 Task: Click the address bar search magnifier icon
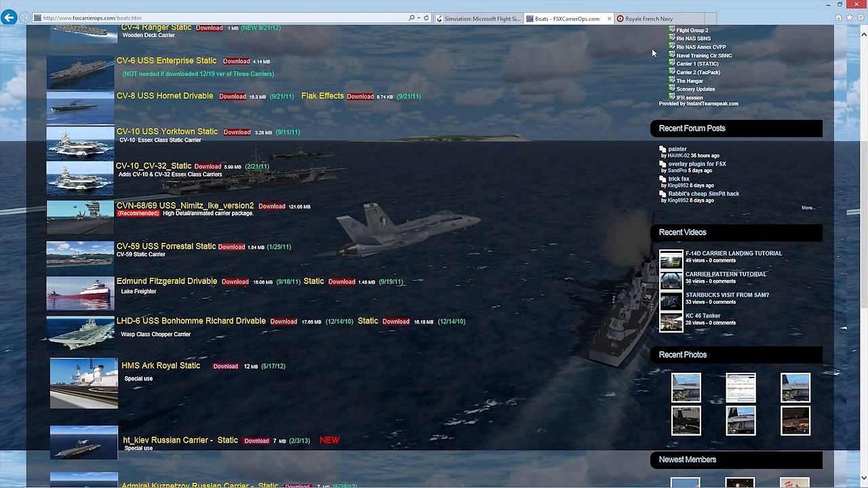pos(411,18)
